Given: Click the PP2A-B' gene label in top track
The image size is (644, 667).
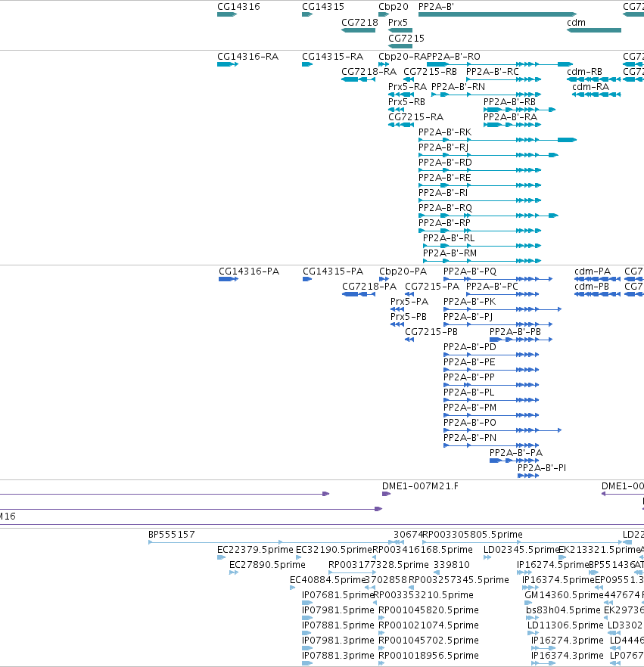Looking at the screenshot, I should (x=436, y=7).
